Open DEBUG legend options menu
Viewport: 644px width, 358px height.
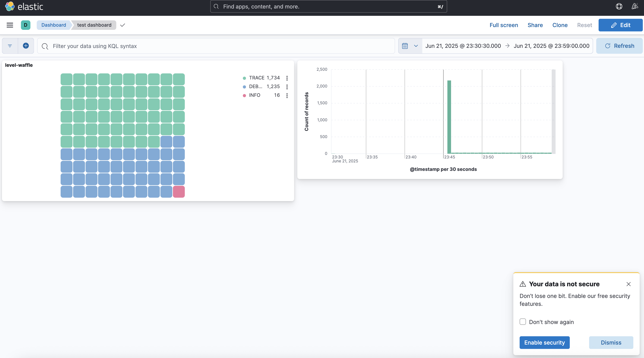point(287,87)
